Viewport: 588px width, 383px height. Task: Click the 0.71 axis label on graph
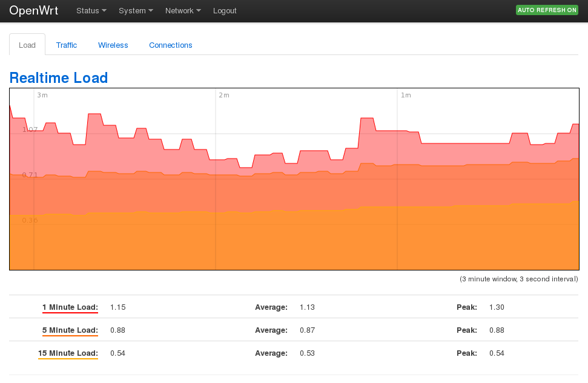click(30, 175)
